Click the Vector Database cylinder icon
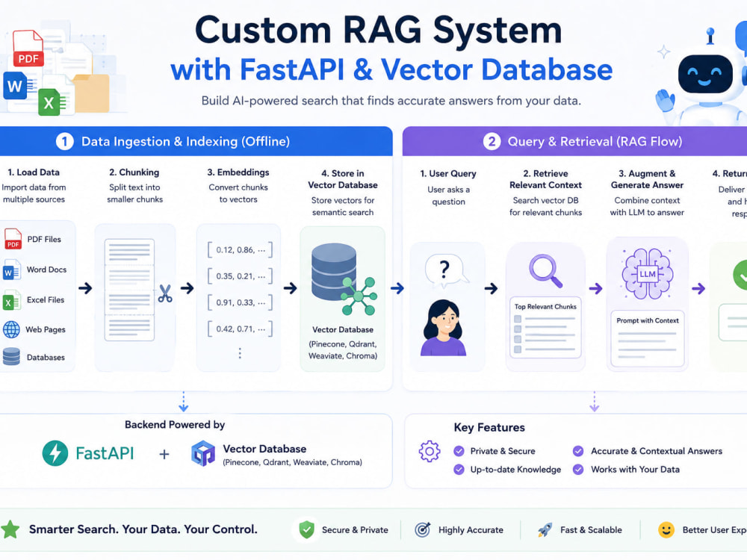 [334, 272]
